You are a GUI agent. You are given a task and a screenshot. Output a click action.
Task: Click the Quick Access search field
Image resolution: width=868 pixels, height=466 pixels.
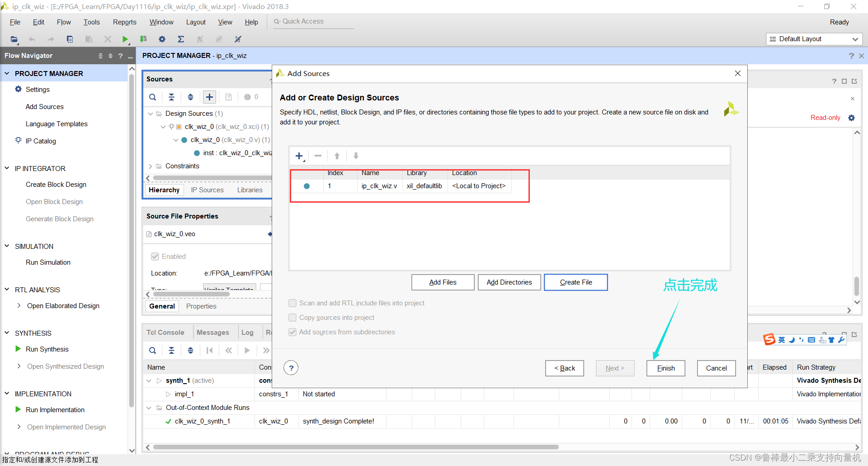tap(313, 22)
